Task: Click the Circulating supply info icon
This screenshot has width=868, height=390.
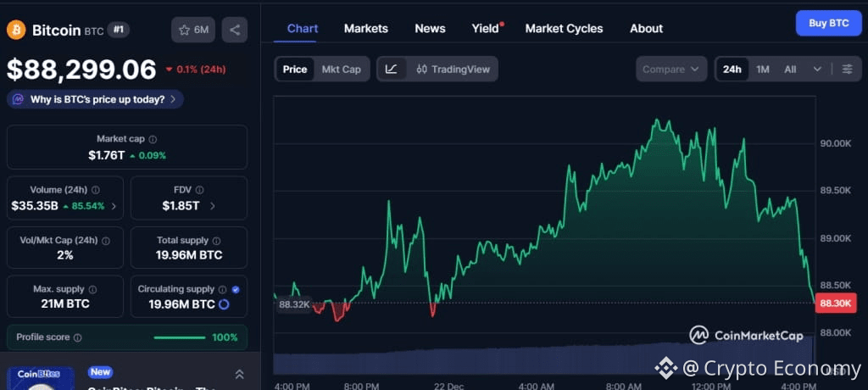Action: [x=223, y=289]
